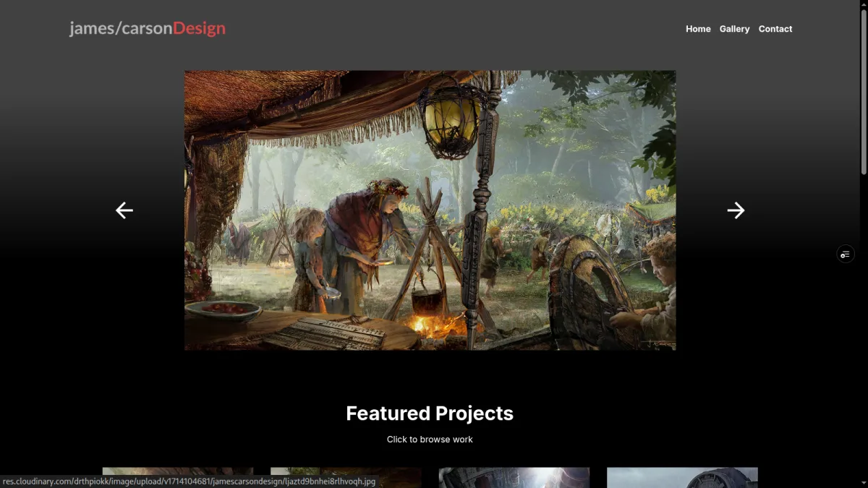Click the james/carsonDesign logo
The height and width of the screenshot is (488, 868).
pos(148,28)
